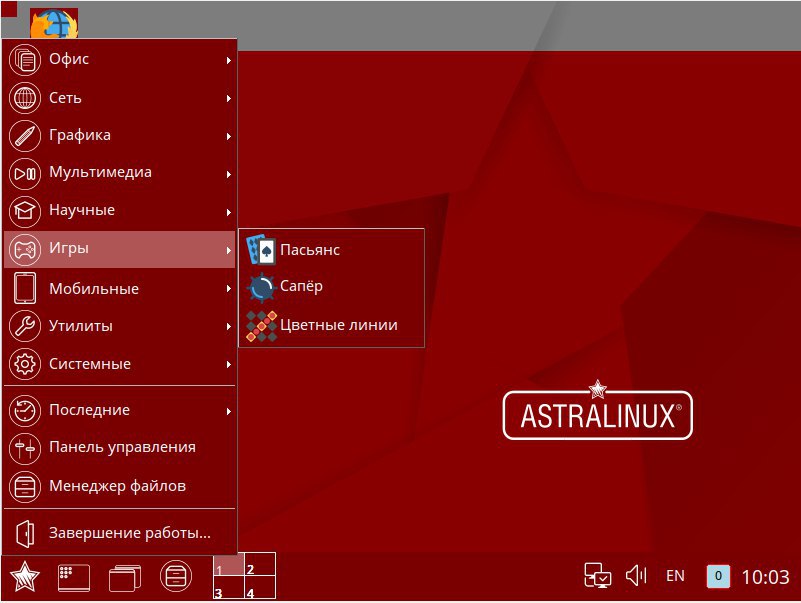Open the Сеть menu category
Screen dimensions: 801x603
click(120, 98)
